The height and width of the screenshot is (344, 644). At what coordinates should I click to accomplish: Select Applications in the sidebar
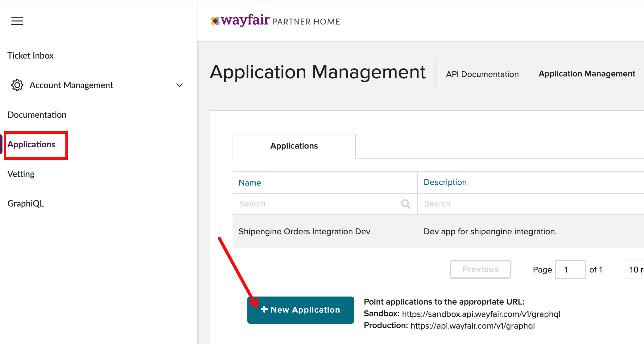(31, 144)
